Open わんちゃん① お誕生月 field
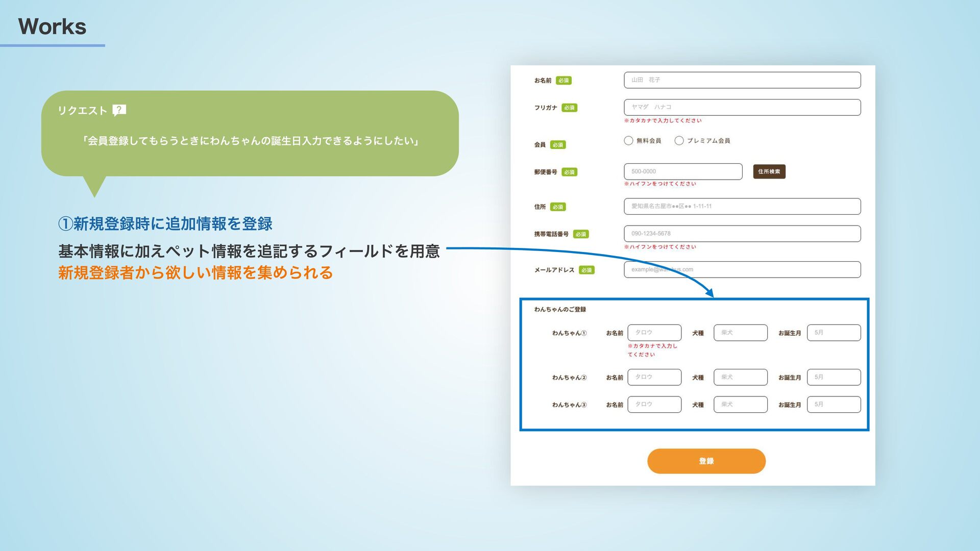The width and height of the screenshot is (980, 551). coord(834,333)
